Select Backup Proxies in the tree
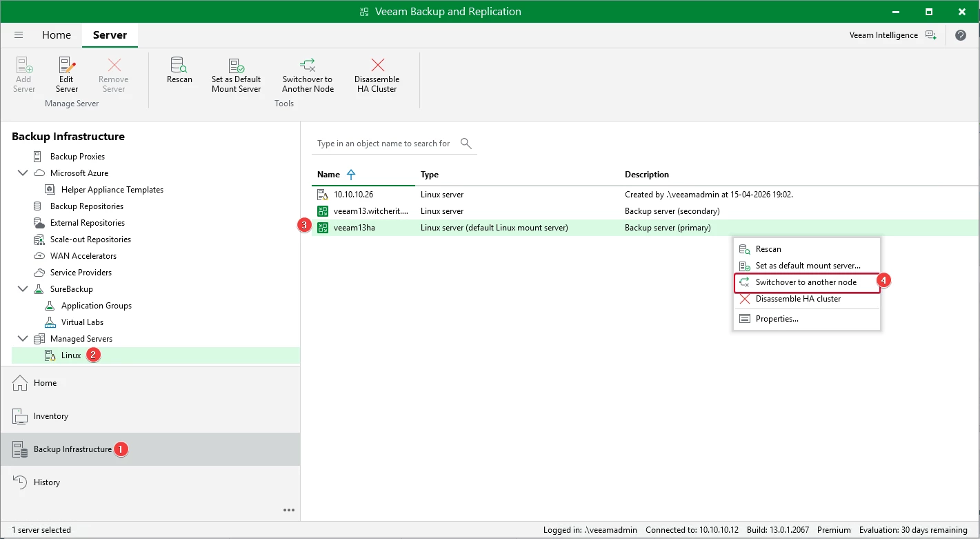Image resolution: width=980 pixels, height=539 pixels. click(77, 157)
